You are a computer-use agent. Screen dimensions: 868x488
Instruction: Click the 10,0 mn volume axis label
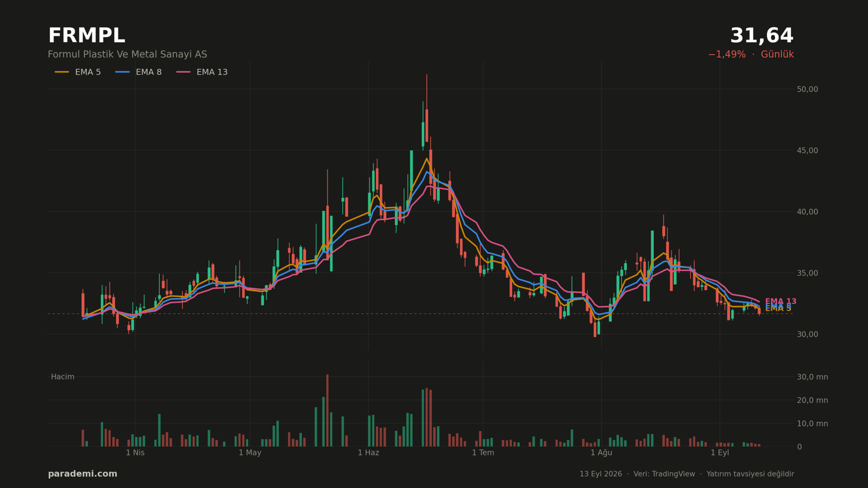pos(812,423)
